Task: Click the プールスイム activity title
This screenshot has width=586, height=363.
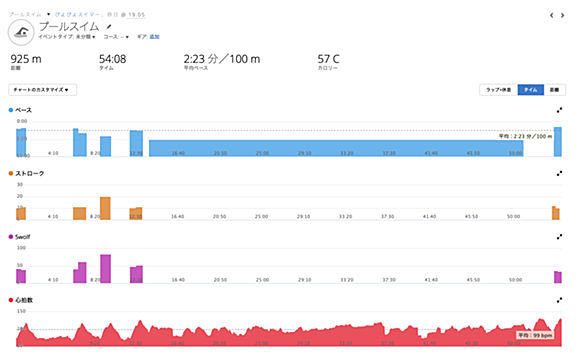Action: tap(69, 27)
